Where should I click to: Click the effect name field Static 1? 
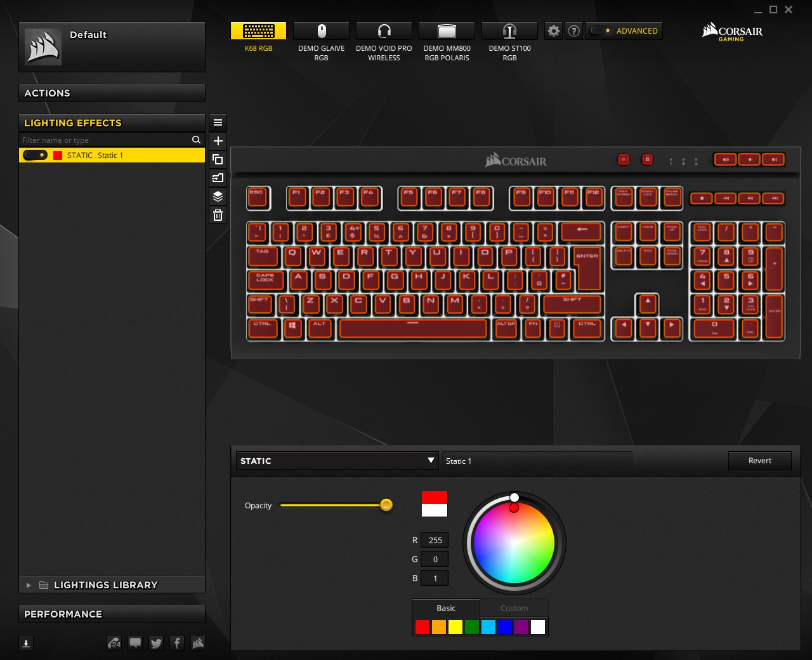[x=537, y=461]
